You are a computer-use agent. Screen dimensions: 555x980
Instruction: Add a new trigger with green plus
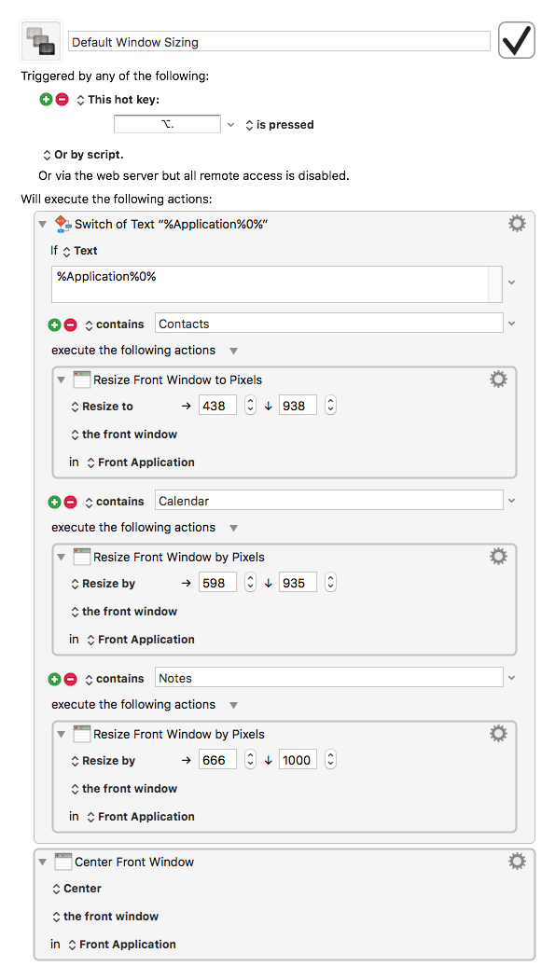47,100
